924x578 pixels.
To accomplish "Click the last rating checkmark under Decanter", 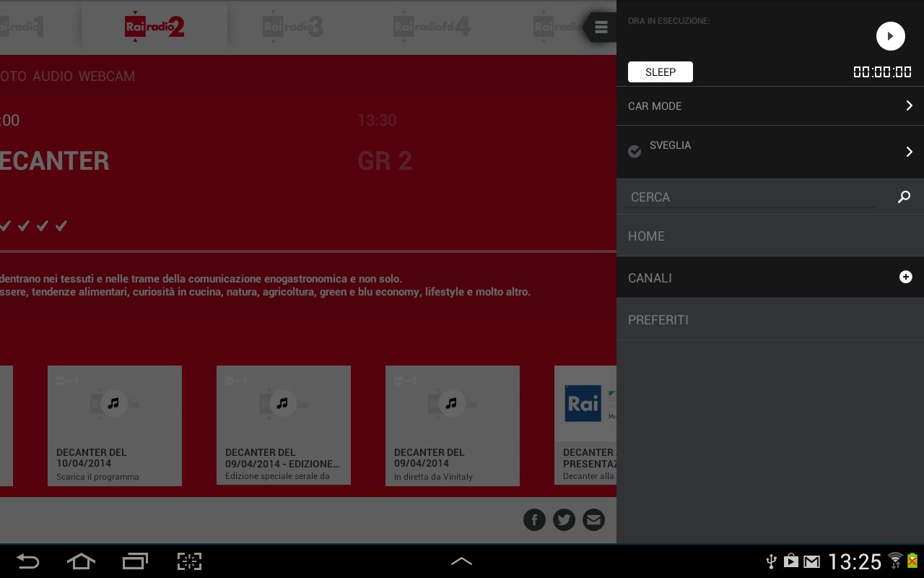I will (x=61, y=226).
